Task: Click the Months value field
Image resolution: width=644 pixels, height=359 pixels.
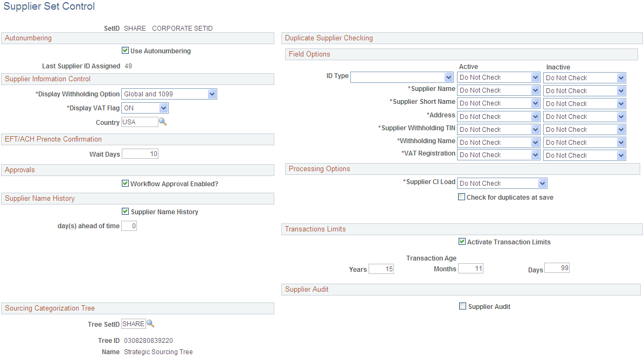Action: (470, 268)
